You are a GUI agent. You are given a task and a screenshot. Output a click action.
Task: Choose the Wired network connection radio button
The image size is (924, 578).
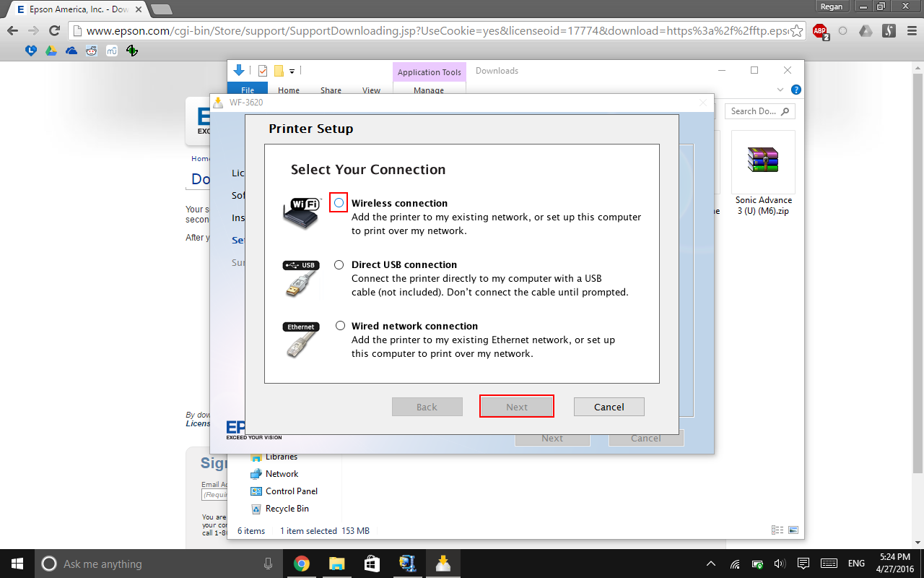click(x=340, y=326)
